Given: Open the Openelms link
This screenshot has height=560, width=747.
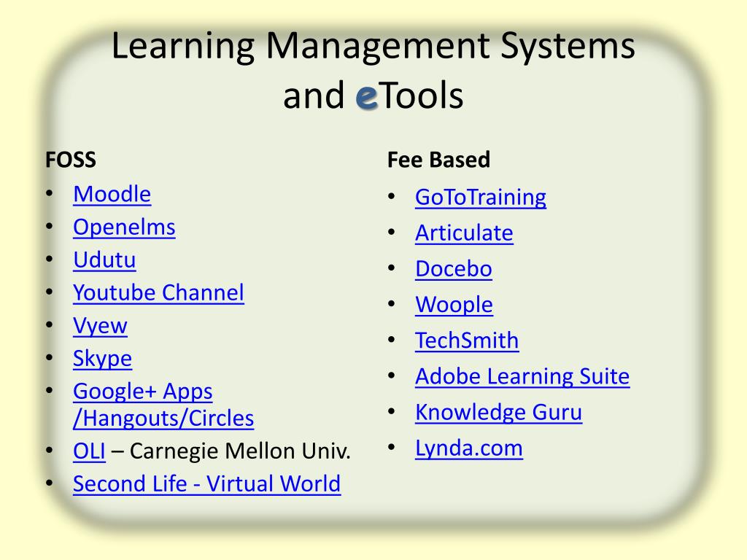Looking at the screenshot, I should pos(124,227).
